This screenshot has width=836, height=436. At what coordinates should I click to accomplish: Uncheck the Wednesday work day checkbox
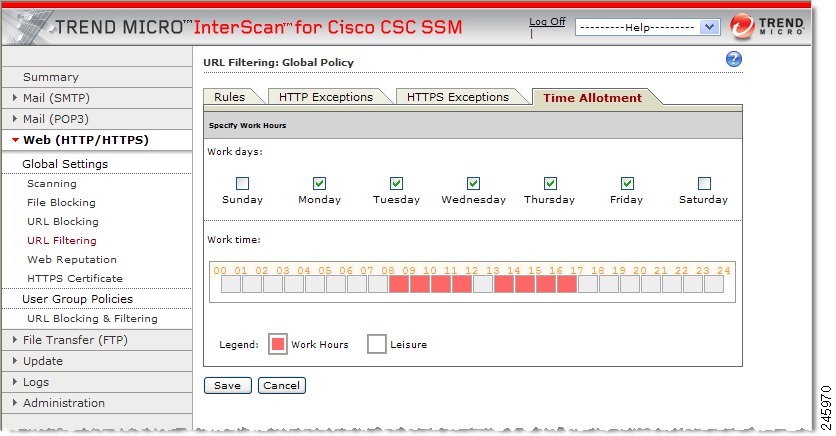click(473, 183)
